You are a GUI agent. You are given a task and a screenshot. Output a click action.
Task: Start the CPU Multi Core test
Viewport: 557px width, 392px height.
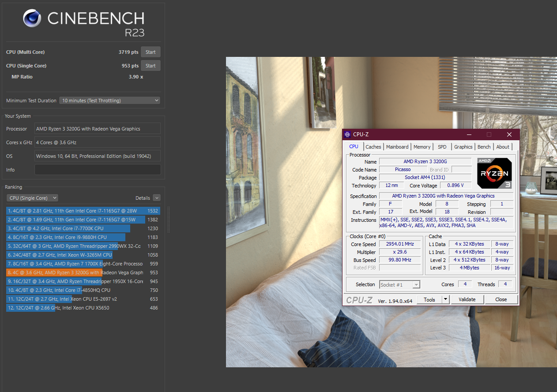151,52
